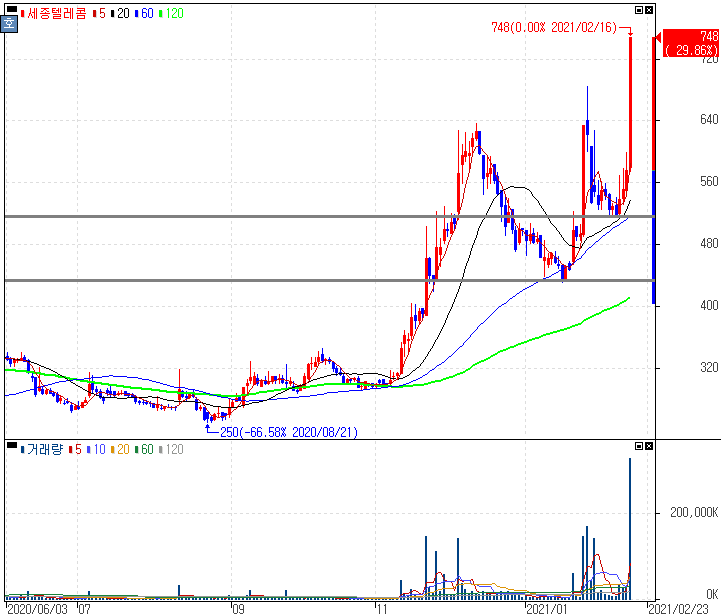Click the red current price tag 748 (29.86%)
The height and width of the screenshot is (615, 721).
[691, 43]
